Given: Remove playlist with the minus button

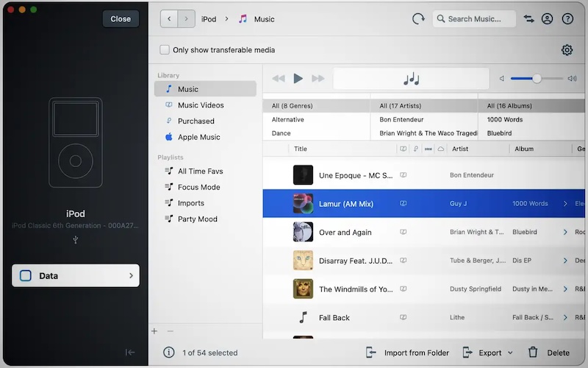Looking at the screenshot, I should point(171,331).
